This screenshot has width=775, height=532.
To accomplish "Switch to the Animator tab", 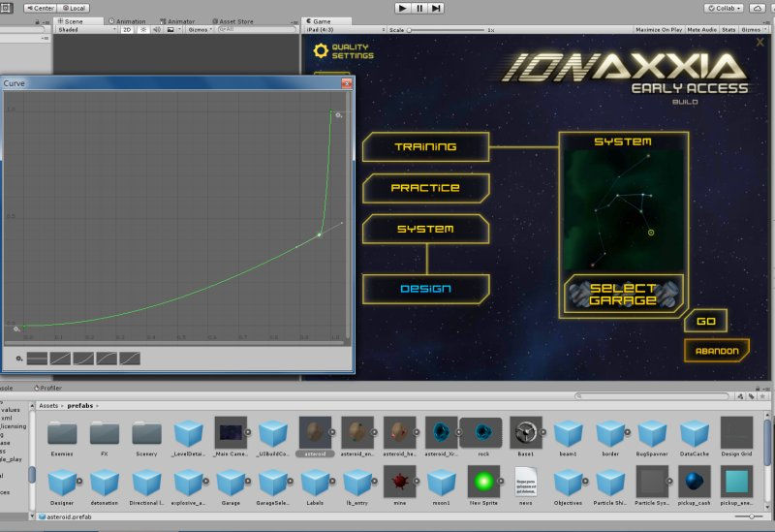I will (177, 21).
